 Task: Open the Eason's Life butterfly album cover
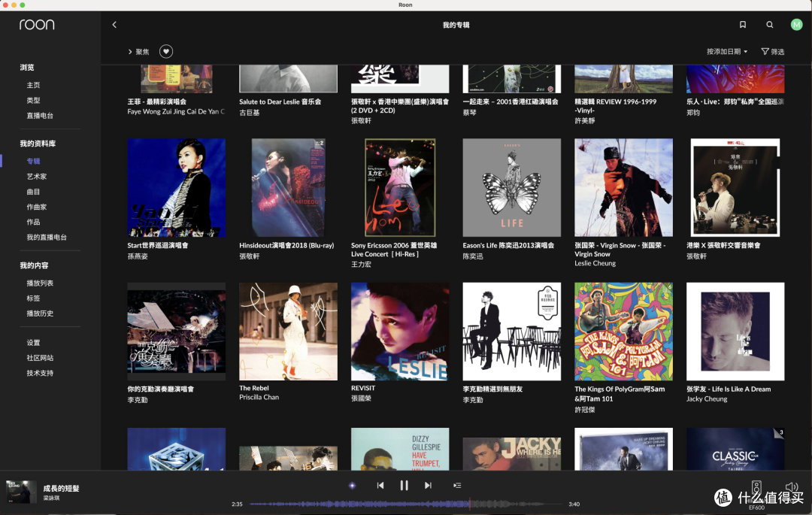click(512, 187)
